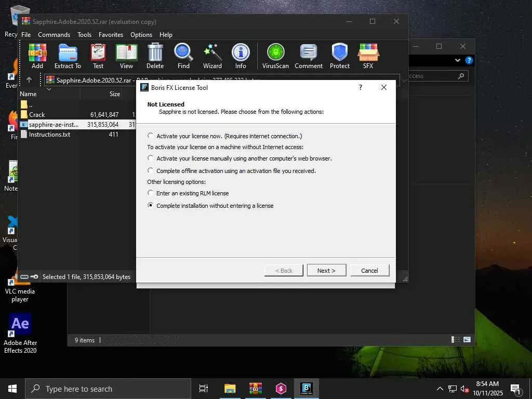532x399 pixels.
Task: Open the WinRAR File menu
Action: (26, 35)
